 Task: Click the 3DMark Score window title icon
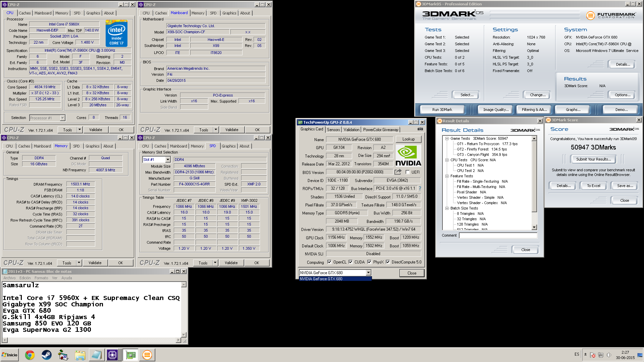click(x=548, y=120)
